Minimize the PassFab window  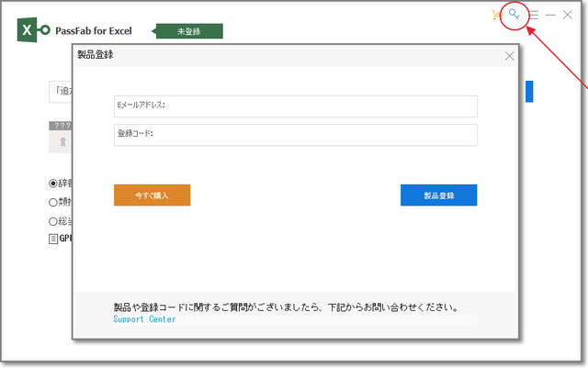point(550,16)
